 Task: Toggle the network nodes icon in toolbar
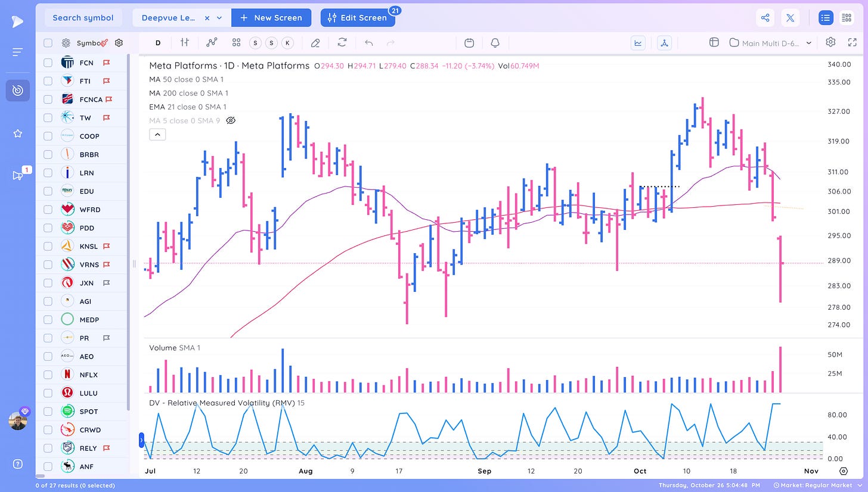click(664, 42)
